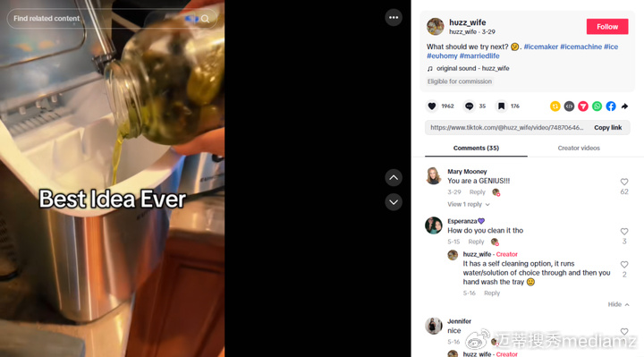Image resolution: width=644 pixels, height=357 pixels.
Task: Share the video to Facebook
Action: click(x=611, y=106)
